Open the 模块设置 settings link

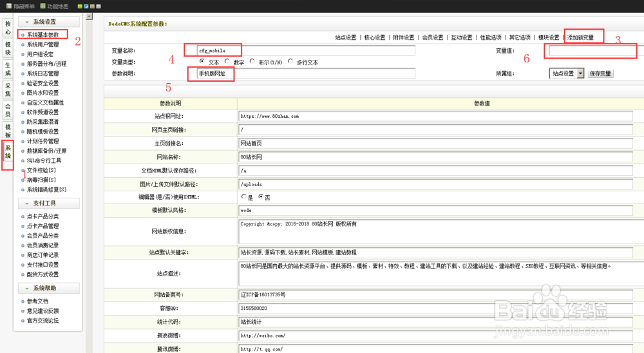549,37
